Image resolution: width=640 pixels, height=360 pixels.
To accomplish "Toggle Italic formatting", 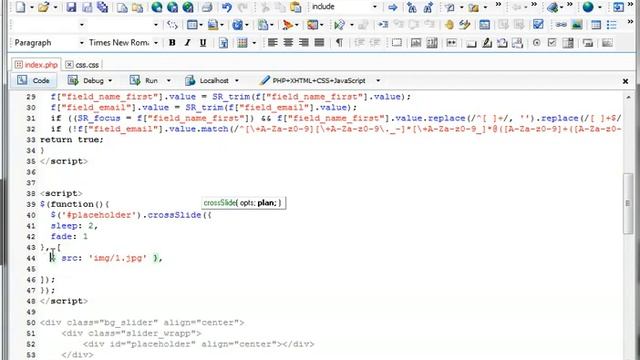I will pyautogui.click(x=187, y=42).
